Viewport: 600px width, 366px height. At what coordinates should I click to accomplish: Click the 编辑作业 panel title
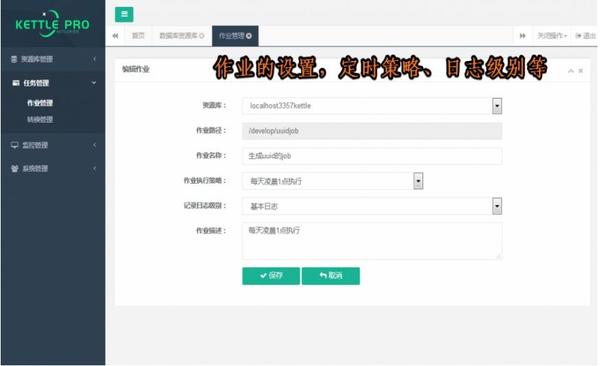pyautogui.click(x=135, y=69)
